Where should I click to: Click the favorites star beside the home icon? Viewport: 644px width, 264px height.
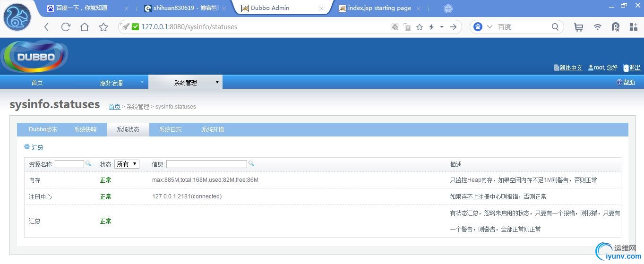point(103,27)
